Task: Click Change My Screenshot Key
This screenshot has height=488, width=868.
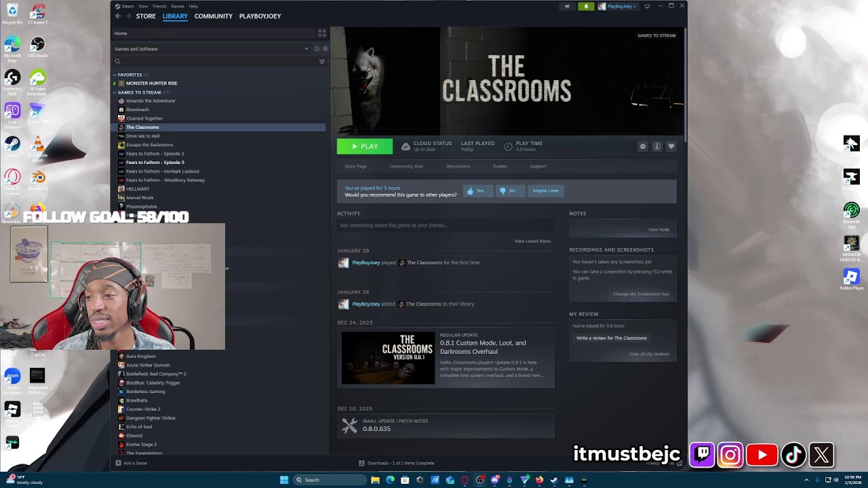Action: pos(641,294)
